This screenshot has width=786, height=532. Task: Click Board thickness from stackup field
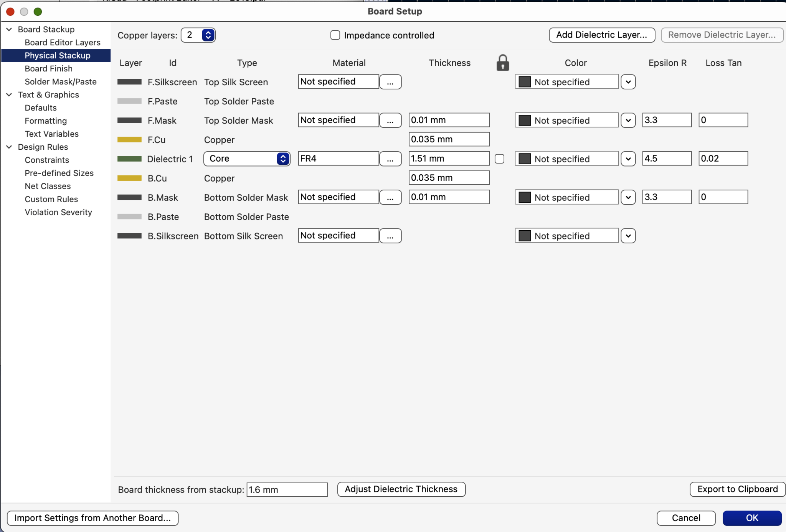coord(287,489)
